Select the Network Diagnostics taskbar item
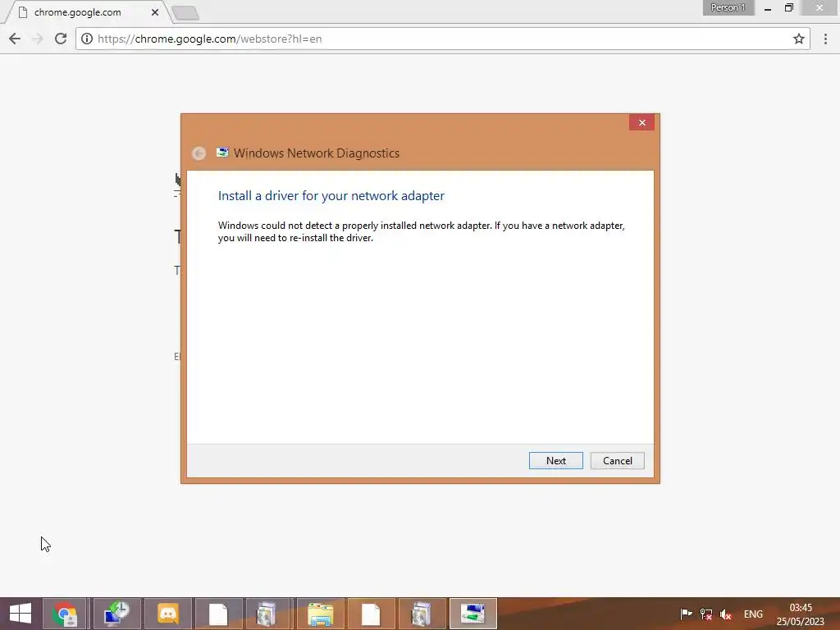 click(x=473, y=614)
